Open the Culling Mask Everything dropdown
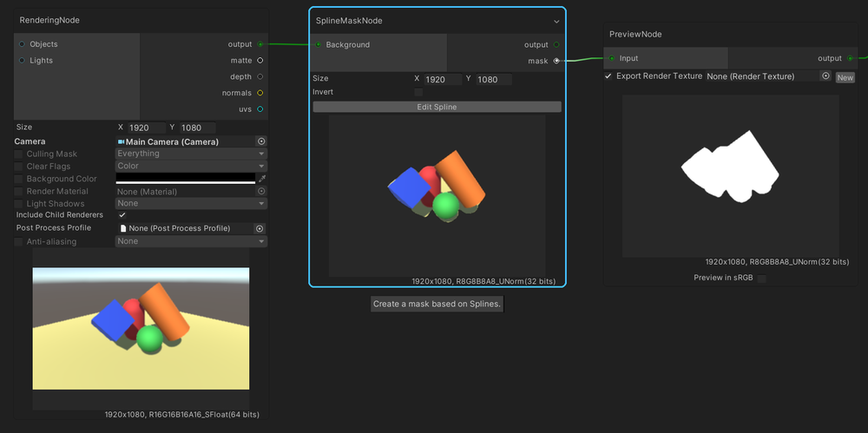Screen dimensions: 868x433 click(190, 154)
